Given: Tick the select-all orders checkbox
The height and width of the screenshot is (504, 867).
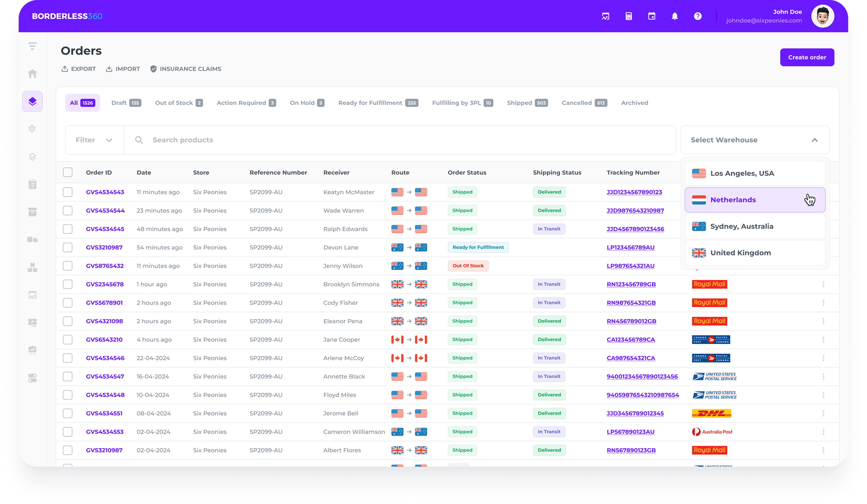Looking at the screenshot, I should pyautogui.click(x=68, y=172).
